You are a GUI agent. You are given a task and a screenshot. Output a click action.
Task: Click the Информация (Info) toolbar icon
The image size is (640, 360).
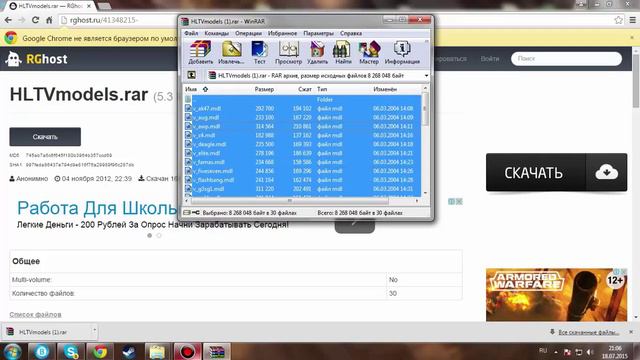click(402, 53)
